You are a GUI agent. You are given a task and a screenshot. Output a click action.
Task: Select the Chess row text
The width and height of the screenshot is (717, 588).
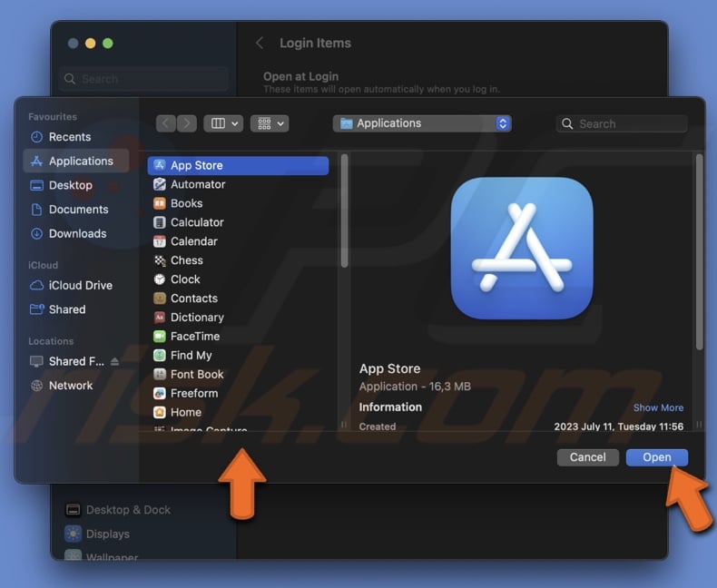pyautogui.click(x=187, y=260)
